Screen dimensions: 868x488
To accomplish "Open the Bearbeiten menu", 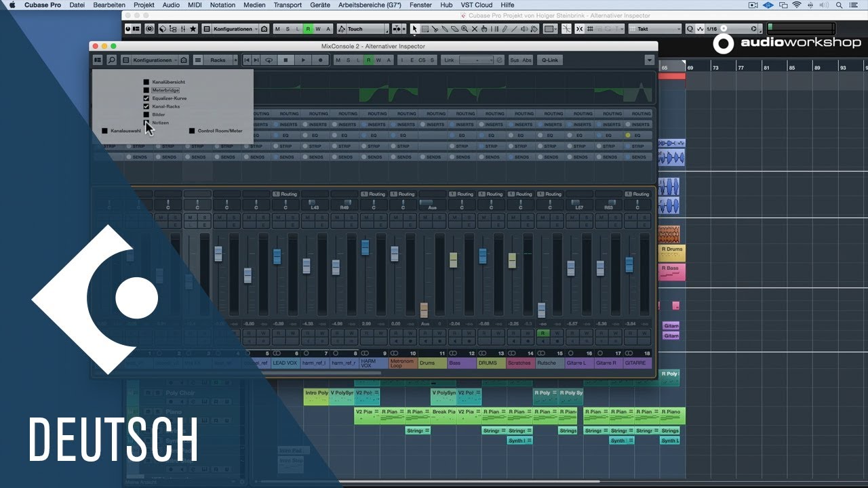I will click(x=109, y=5).
